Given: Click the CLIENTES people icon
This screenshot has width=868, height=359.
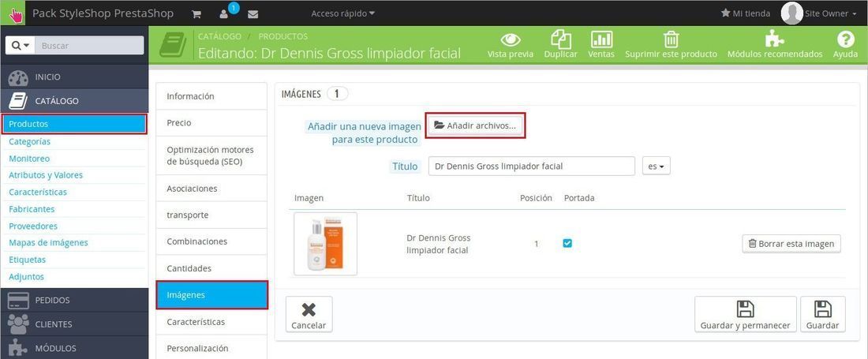Looking at the screenshot, I should 18,324.
